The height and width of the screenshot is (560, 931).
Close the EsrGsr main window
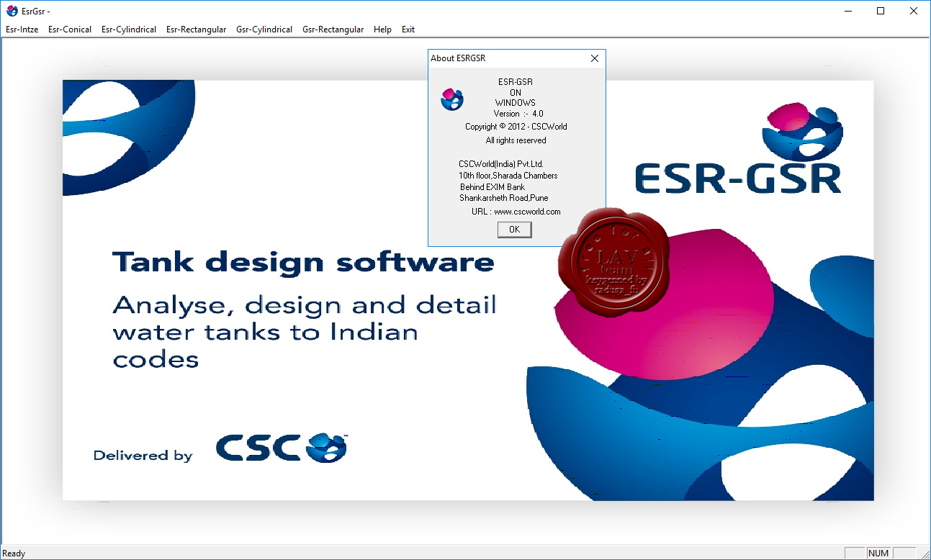[914, 11]
